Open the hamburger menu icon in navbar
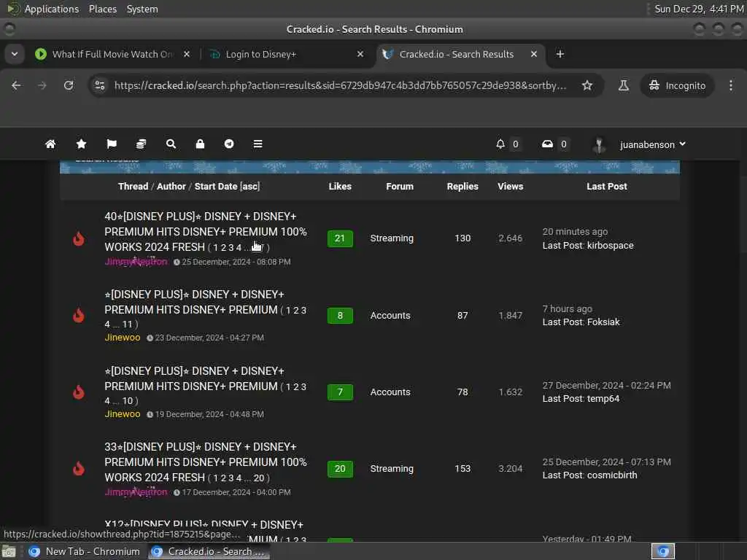The height and width of the screenshot is (560, 747). [x=258, y=144]
